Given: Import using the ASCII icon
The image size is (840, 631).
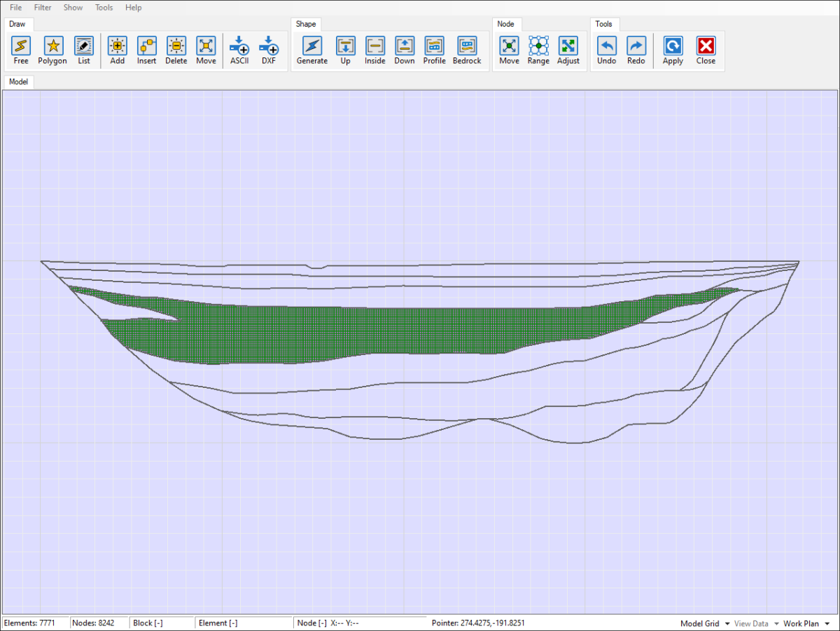Looking at the screenshot, I should (239, 51).
